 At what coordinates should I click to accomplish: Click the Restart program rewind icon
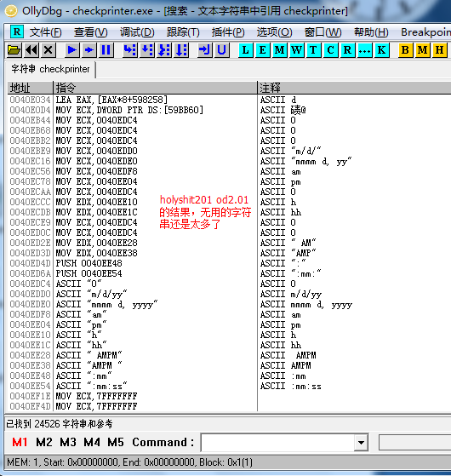(31, 49)
